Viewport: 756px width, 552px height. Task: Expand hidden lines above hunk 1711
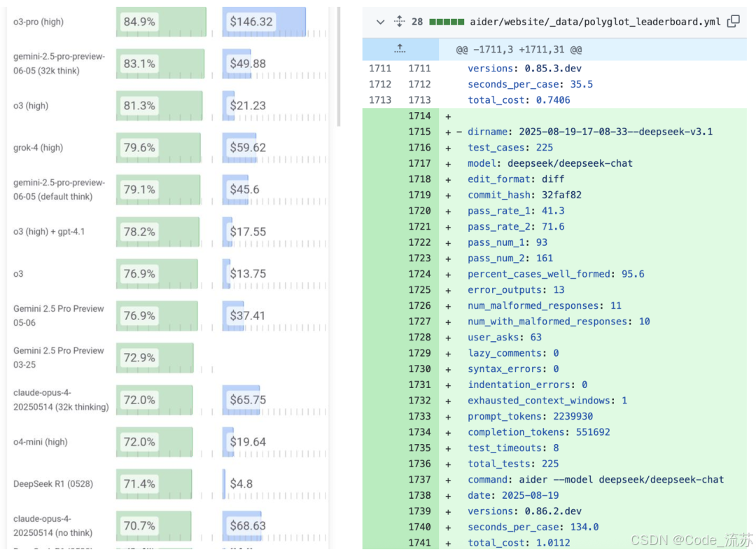pos(400,49)
